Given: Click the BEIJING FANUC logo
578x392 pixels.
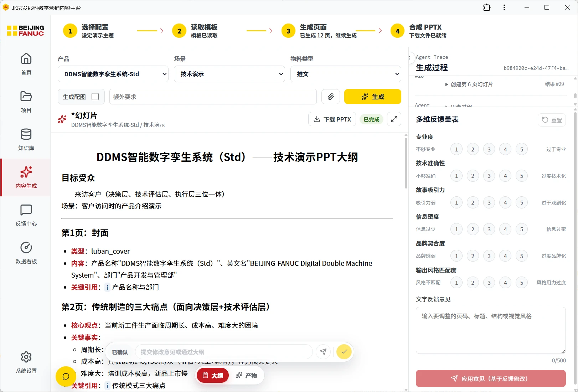Looking at the screenshot, I should 26,31.
